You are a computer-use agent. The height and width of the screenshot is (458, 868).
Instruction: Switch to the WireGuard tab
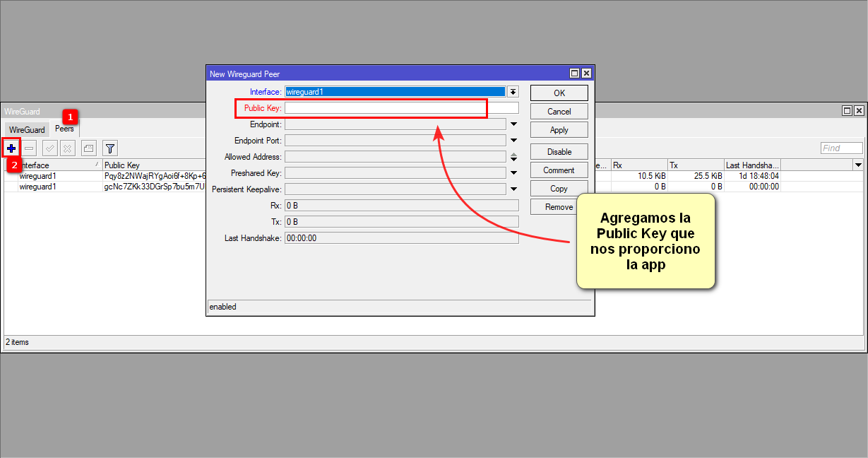pyautogui.click(x=27, y=130)
